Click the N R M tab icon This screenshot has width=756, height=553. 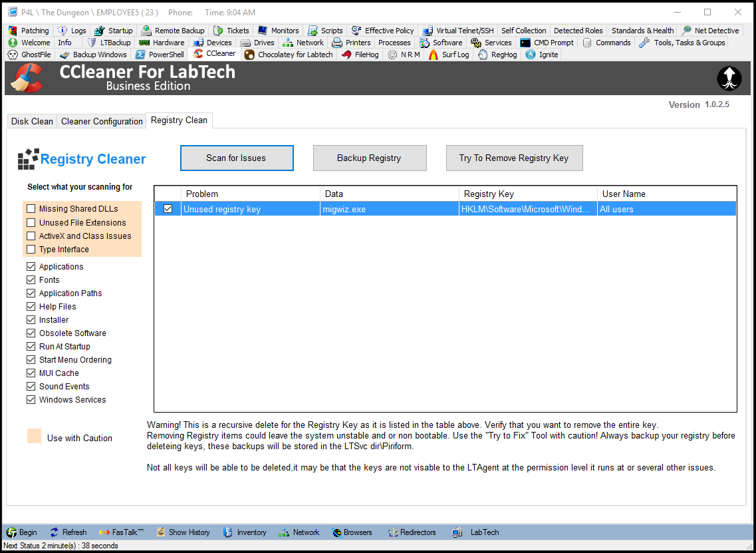(x=392, y=55)
